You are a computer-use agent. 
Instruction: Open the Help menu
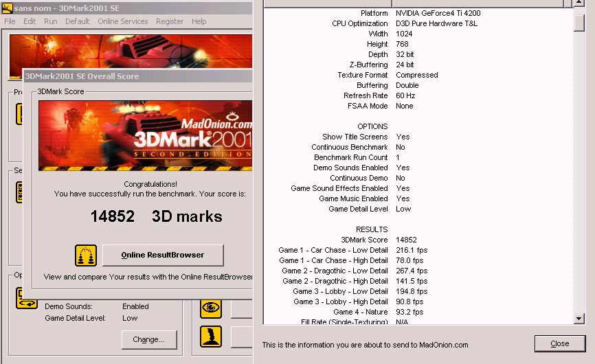tap(199, 21)
